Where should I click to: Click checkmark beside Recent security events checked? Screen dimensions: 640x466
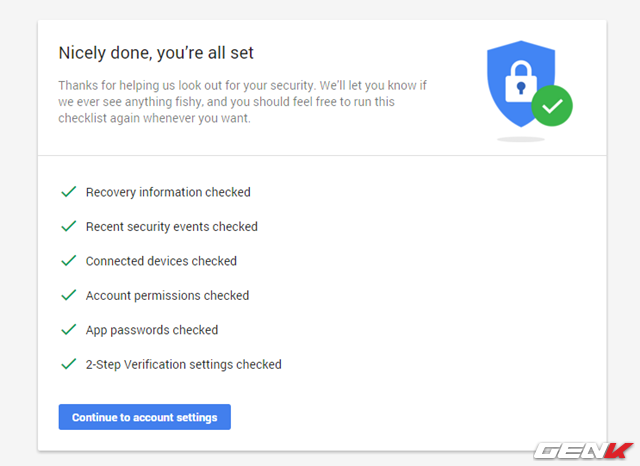[x=68, y=227]
